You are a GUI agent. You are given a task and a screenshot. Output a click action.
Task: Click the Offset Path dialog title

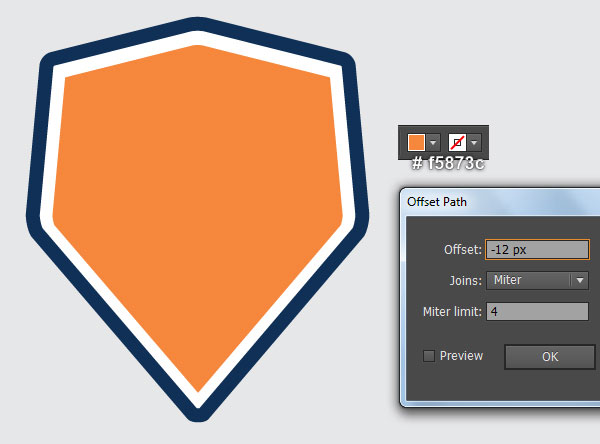pyautogui.click(x=437, y=202)
